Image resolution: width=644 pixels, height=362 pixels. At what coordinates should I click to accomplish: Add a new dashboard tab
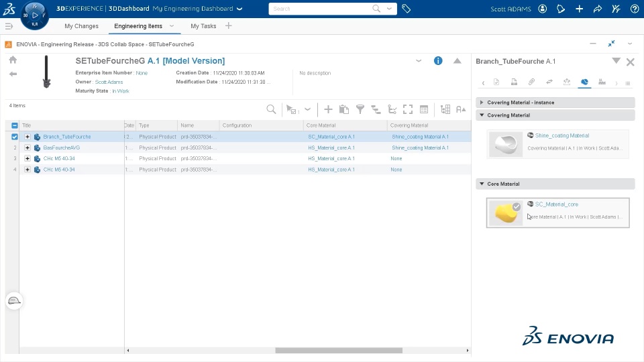tap(228, 26)
